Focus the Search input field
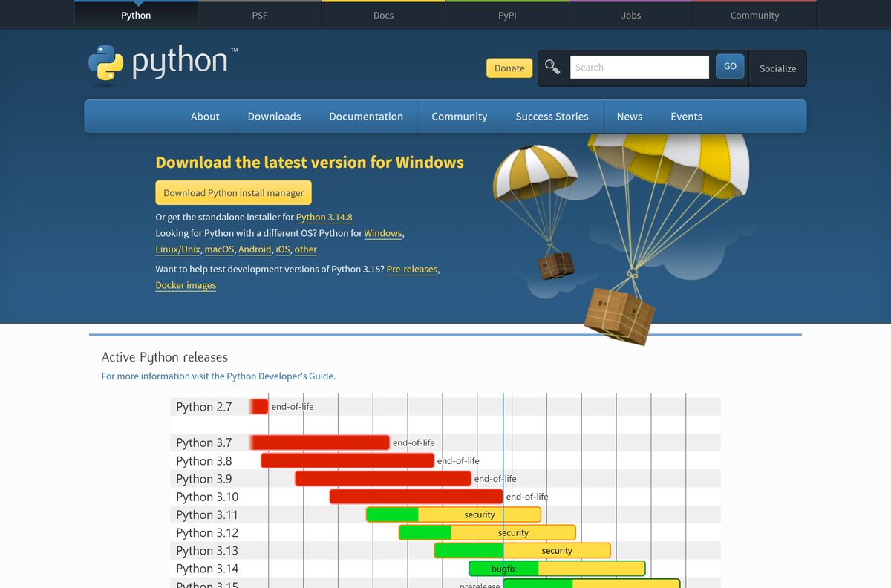This screenshot has width=891, height=588. (x=639, y=67)
